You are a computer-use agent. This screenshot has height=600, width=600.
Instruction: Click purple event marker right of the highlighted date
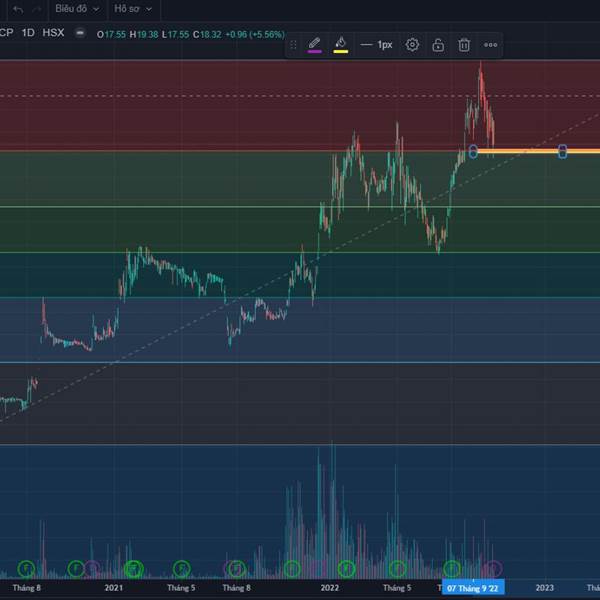(x=493, y=569)
